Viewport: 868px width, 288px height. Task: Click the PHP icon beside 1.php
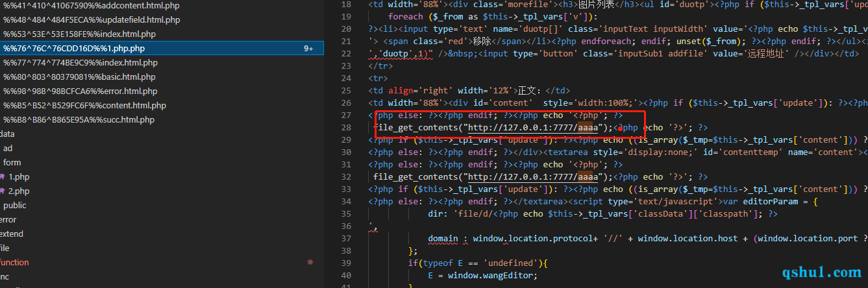[3, 176]
